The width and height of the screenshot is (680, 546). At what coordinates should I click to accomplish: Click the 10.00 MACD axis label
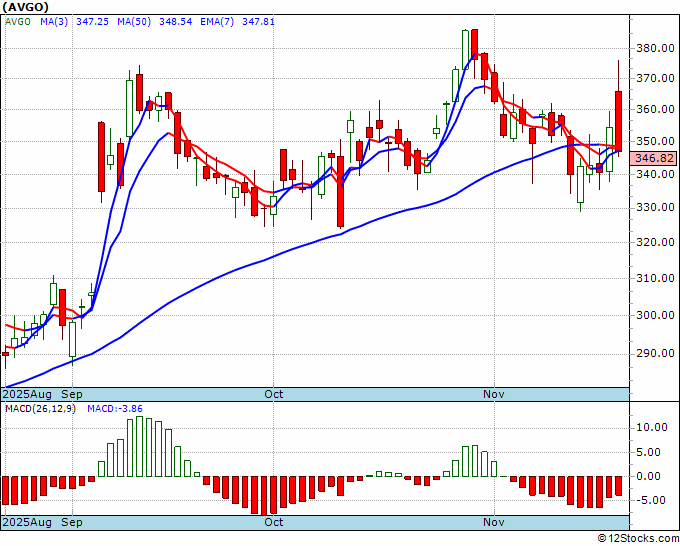pyautogui.click(x=652, y=428)
